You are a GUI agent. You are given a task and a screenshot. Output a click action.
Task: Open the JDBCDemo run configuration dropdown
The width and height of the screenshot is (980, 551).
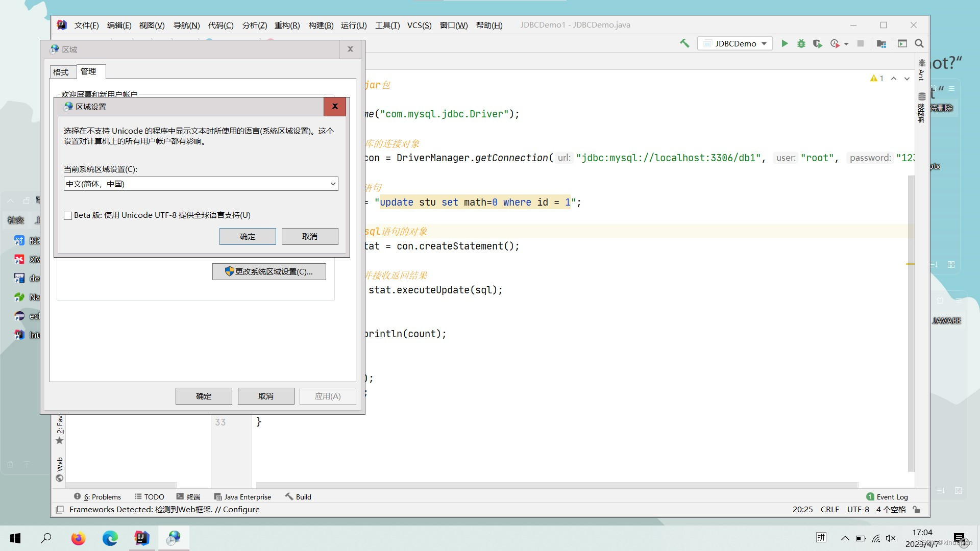pos(734,43)
